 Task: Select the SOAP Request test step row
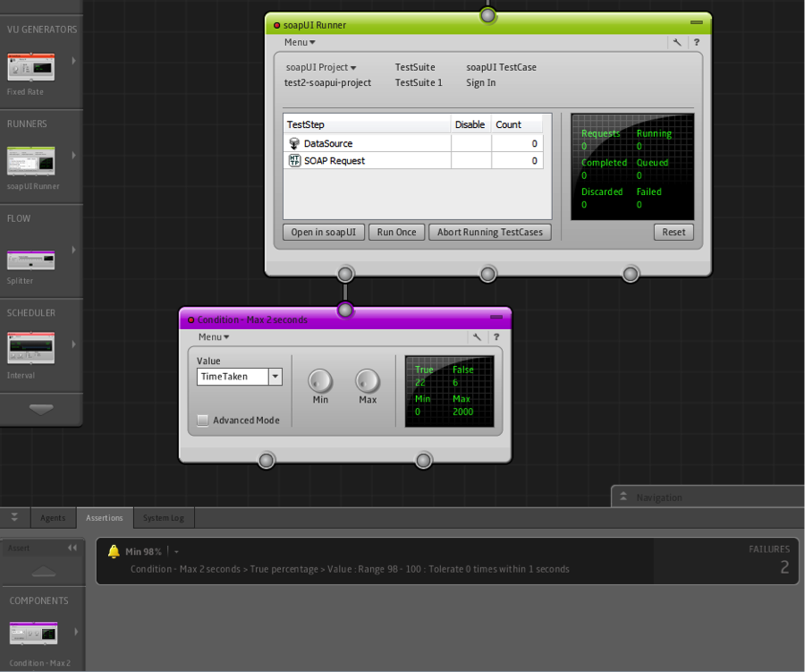coord(413,161)
